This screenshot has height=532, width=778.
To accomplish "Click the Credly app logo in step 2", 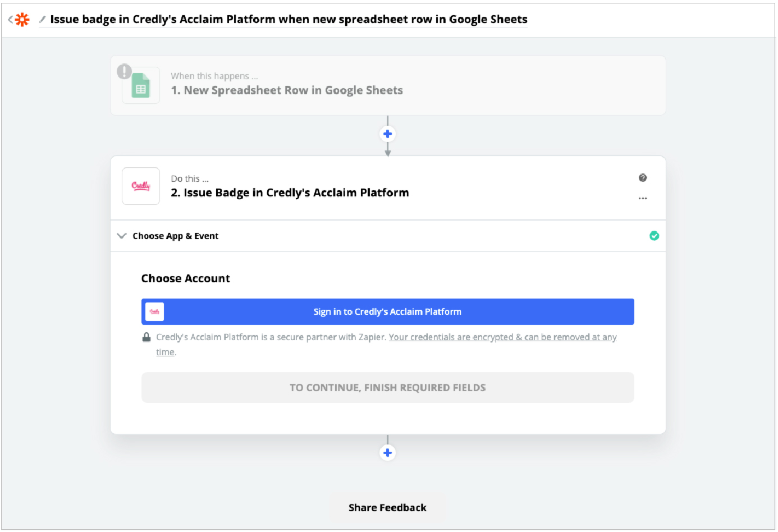I will [x=141, y=186].
